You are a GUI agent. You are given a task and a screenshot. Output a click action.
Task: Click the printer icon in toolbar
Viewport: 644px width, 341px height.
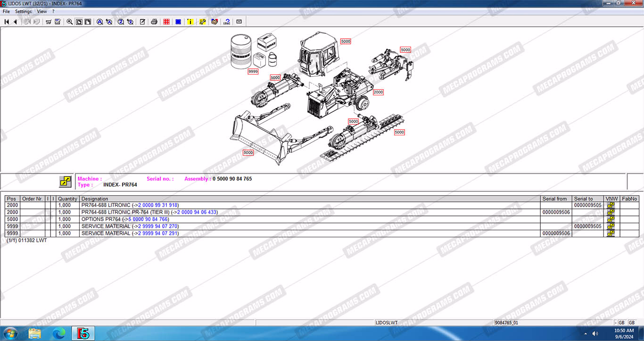pos(154,22)
